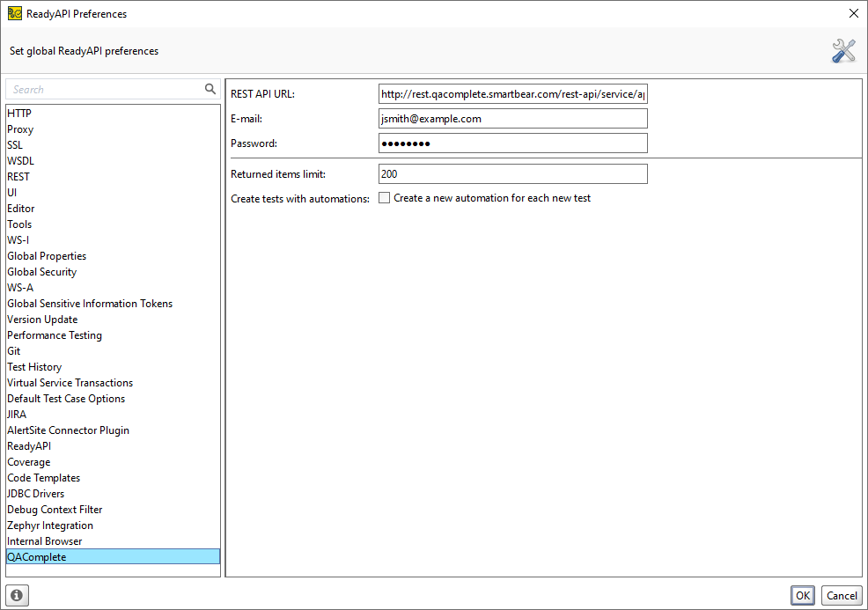Screen dimensions: 868x610
Task: Open the Proxy settings section
Action: click(19, 129)
